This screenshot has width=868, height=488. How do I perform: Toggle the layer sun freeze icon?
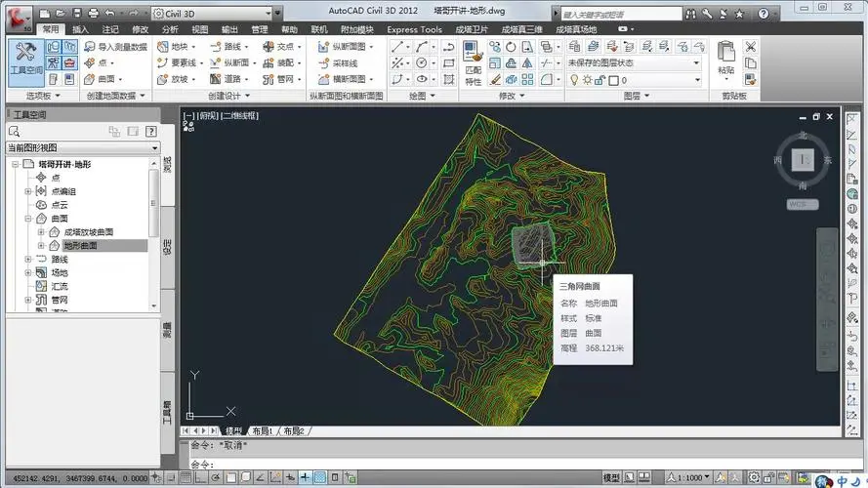pos(589,78)
